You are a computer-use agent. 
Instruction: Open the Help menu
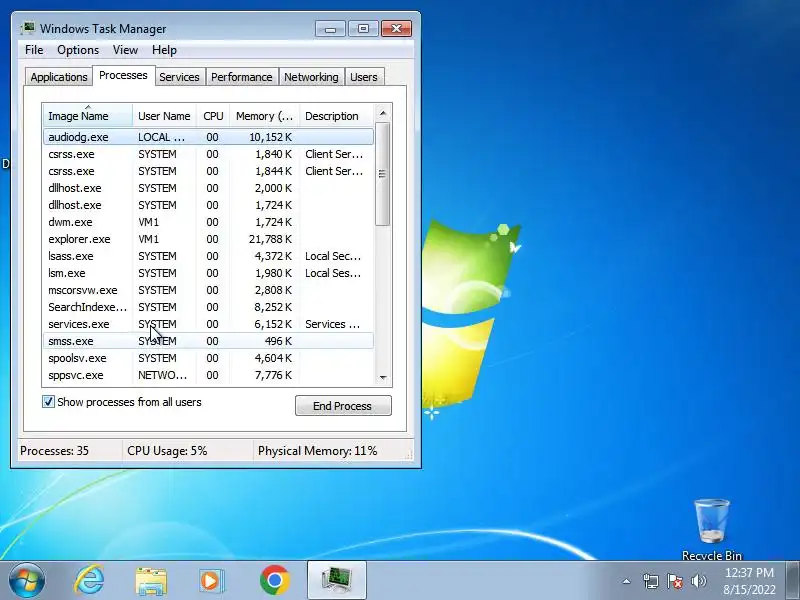click(164, 50)
